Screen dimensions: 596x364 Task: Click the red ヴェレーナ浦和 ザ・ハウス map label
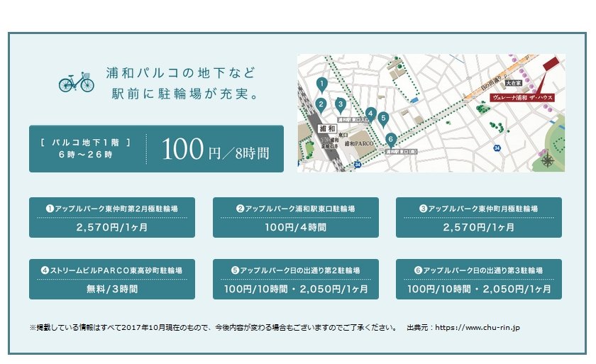coord(521,98)
